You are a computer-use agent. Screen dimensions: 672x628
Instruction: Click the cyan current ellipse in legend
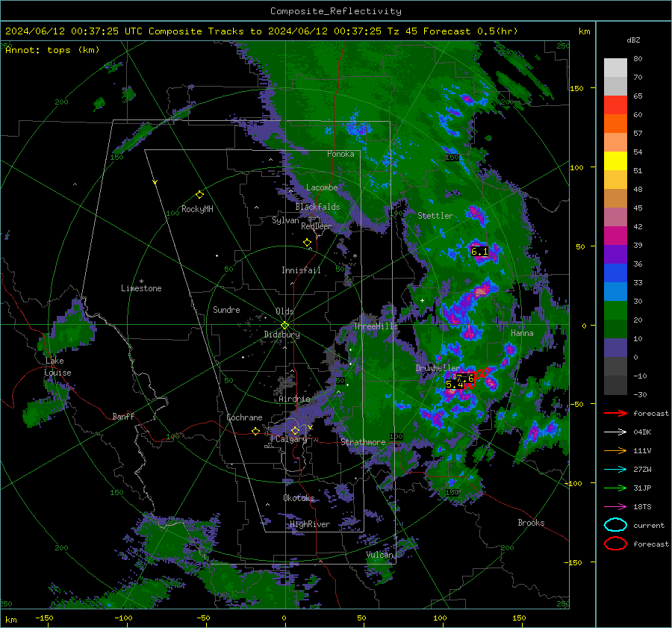pos(615,525)
